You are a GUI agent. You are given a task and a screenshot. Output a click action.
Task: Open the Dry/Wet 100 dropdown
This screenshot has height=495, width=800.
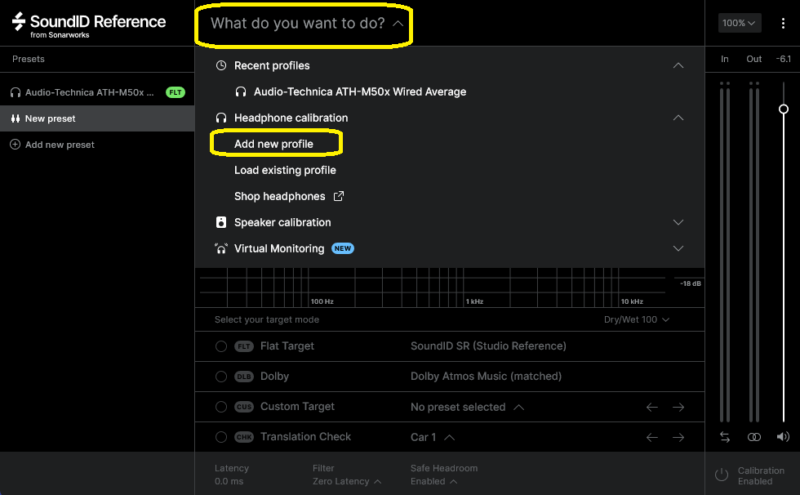click(x=636, y=319)
